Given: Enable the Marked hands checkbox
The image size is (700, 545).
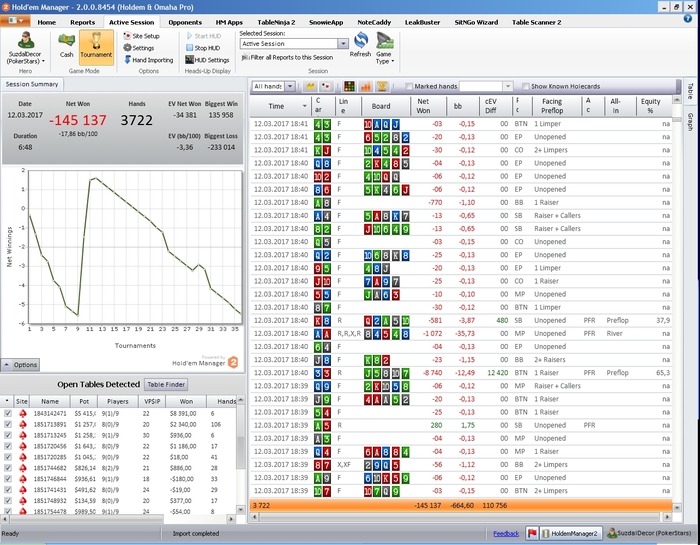Looking at the screenshot, I should [x=409, y=87].
